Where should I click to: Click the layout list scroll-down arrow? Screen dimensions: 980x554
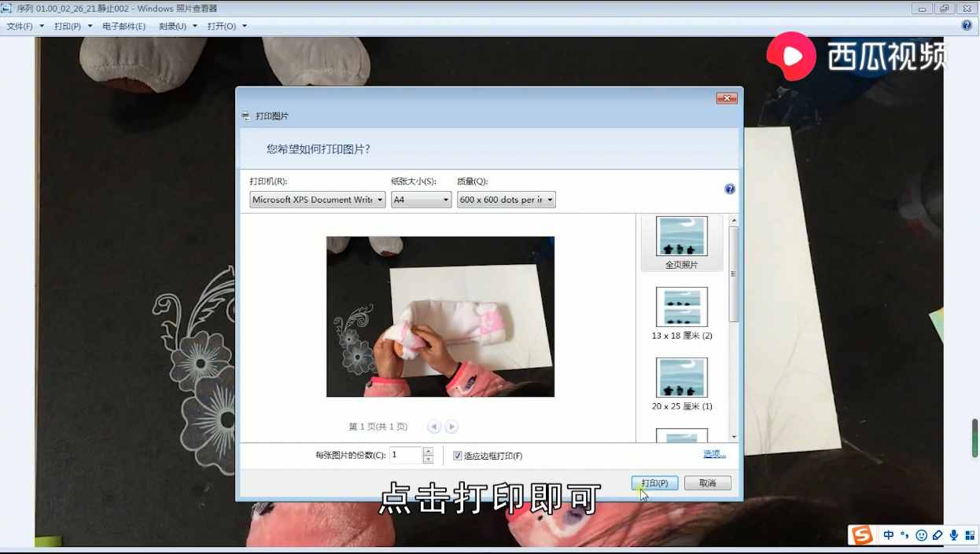pyautogui.click(x=734, y=436)
